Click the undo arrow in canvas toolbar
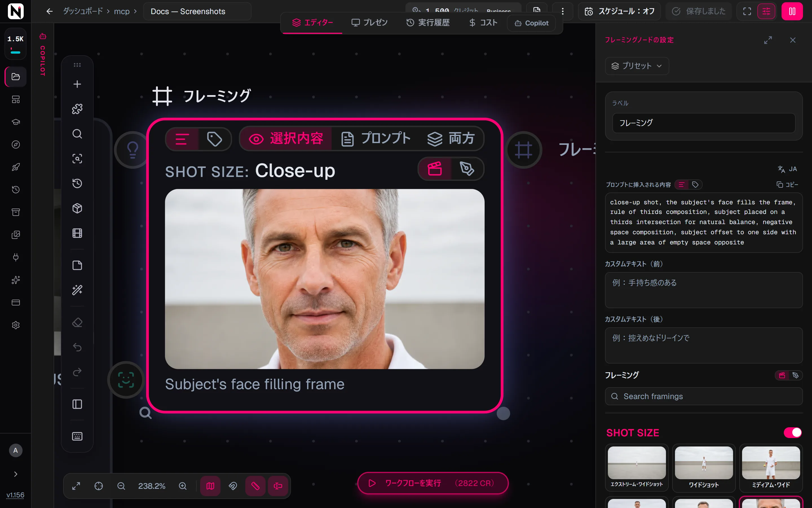This screenshot has width=812, height=508. pos(77,347)
